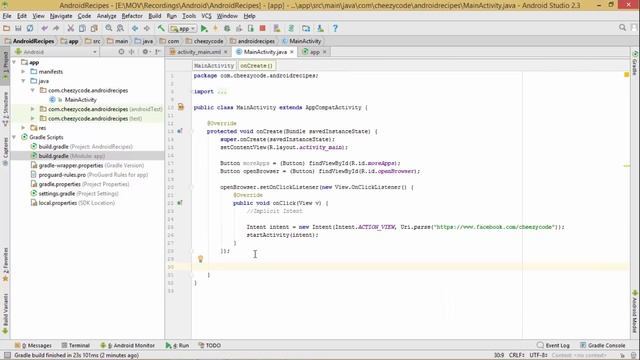
Task: Open the SDK Manager icon
Action: point(320,29)
